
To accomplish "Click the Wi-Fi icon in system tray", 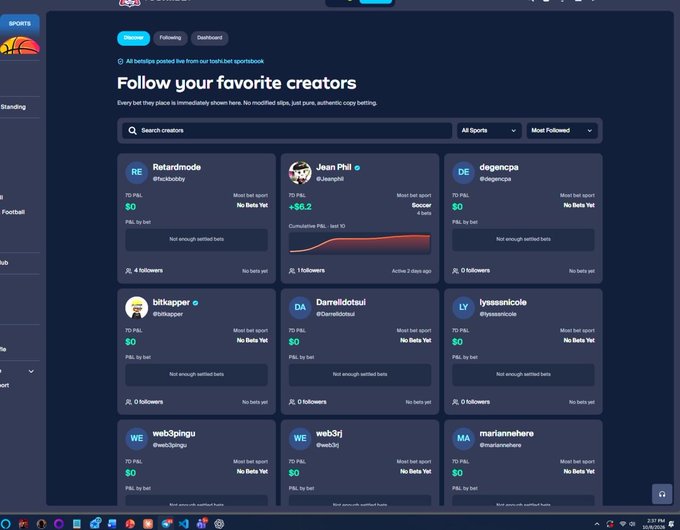I will 623,524.
